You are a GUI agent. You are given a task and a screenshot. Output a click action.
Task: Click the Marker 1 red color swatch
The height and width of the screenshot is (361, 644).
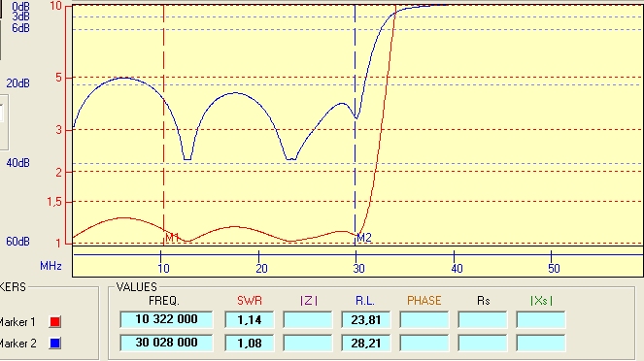(55, 321)
